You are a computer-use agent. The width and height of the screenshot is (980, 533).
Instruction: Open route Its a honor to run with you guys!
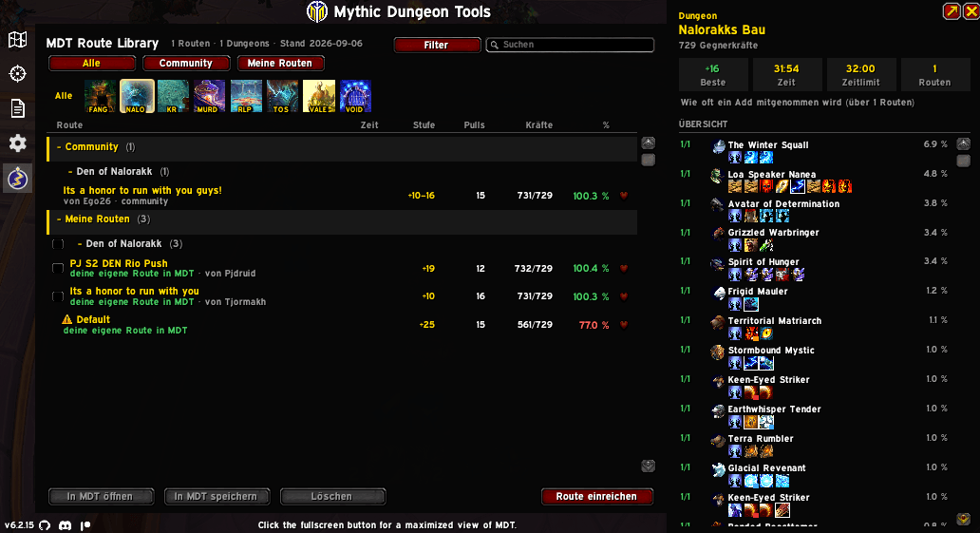(x=142, y=191)
